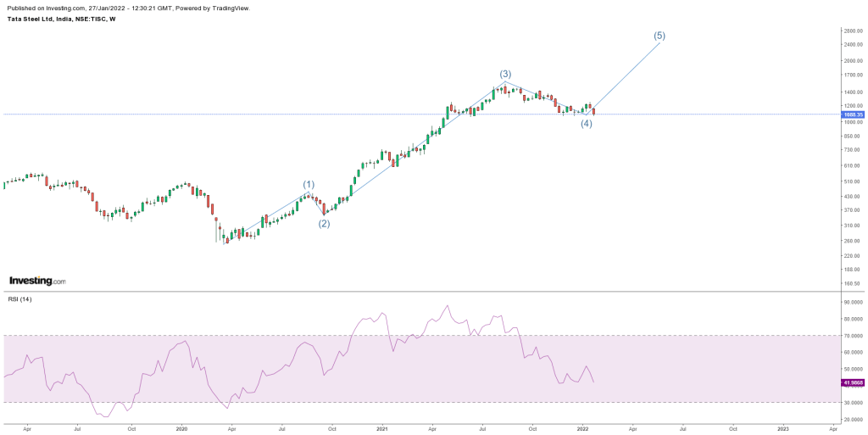868x435 pixels.
Task: Click the Investing.com logo watermark
Action: (36, 281)
